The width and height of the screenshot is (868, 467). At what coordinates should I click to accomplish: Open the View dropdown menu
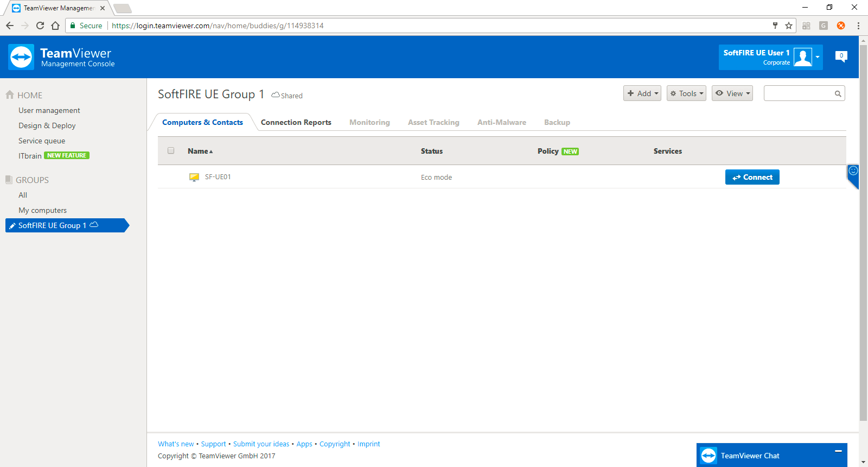click(732, 93)
